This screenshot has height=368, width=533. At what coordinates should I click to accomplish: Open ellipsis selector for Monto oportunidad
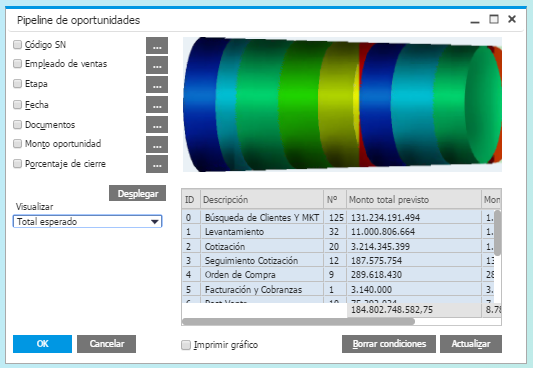point(157,144)
